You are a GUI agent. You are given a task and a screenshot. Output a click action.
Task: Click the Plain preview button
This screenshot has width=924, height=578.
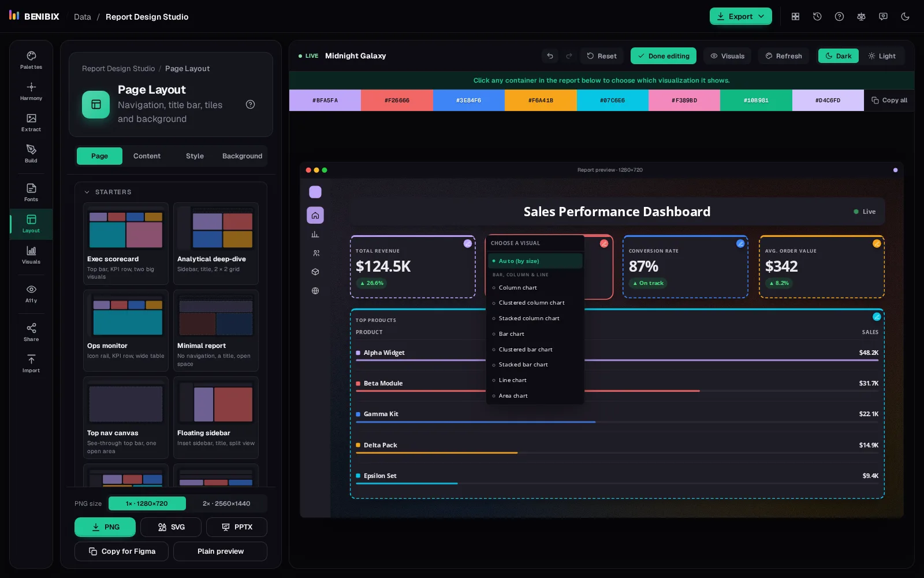220,551
